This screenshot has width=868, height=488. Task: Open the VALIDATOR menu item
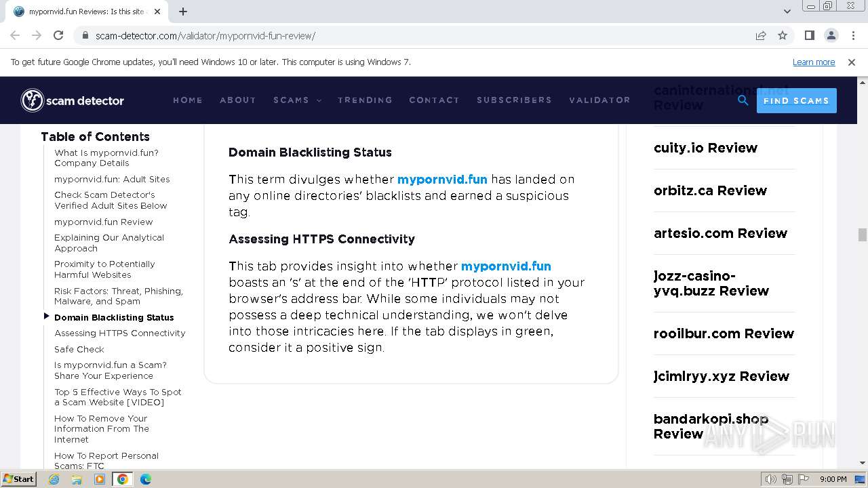tap(599, 100)
